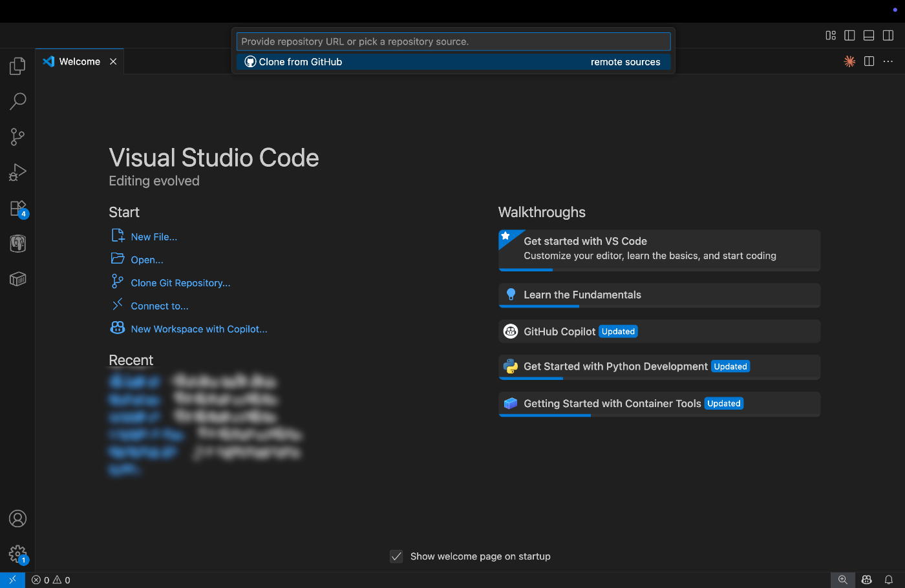Click the Container Tools cube icon
The image size is (905, 588).
pos(511,403)
